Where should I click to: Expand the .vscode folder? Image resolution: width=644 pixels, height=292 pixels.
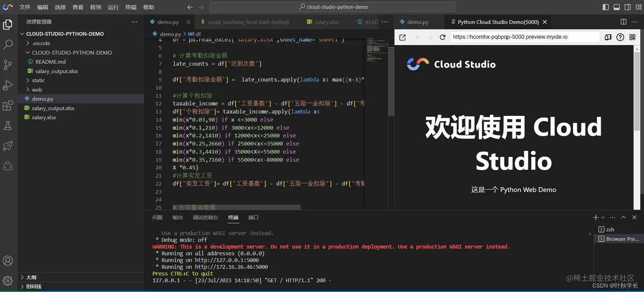click(81, 43)
